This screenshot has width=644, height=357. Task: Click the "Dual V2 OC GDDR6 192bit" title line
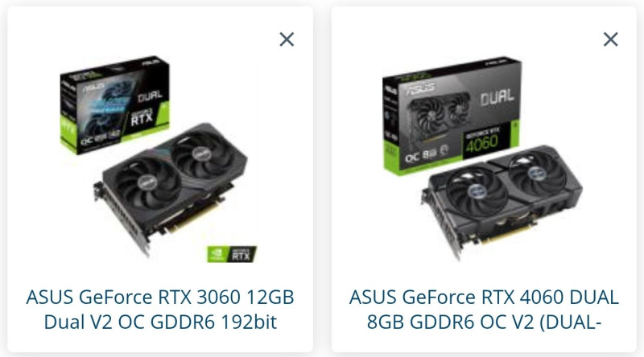pyautogui.click(x=160, y=322)
